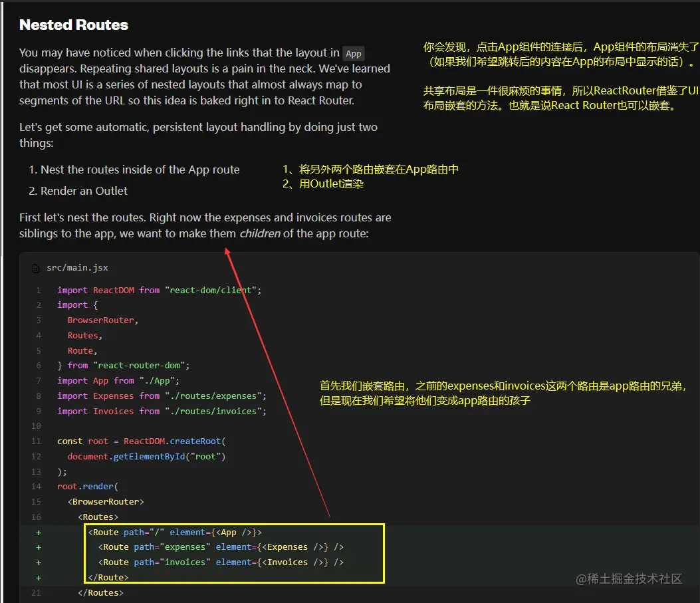Click code line 'import ReactDOM from "react-dom/client"'

(160, 290)
